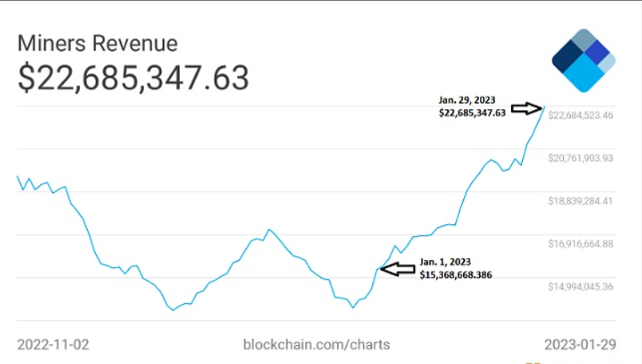Viewport: 642px width, 364px height.
Task: Click the large $22,685,347.63 headline value
Action: [x=133, y=78]
